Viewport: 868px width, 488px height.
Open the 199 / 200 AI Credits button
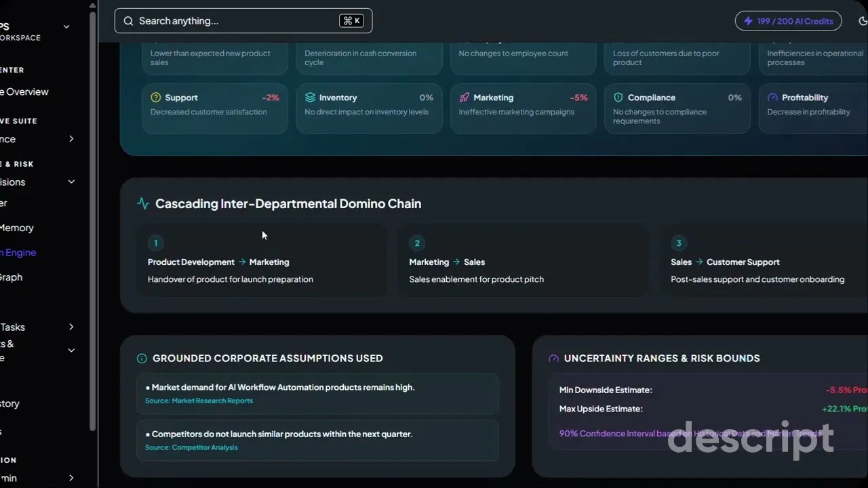[x=788, y=21]
